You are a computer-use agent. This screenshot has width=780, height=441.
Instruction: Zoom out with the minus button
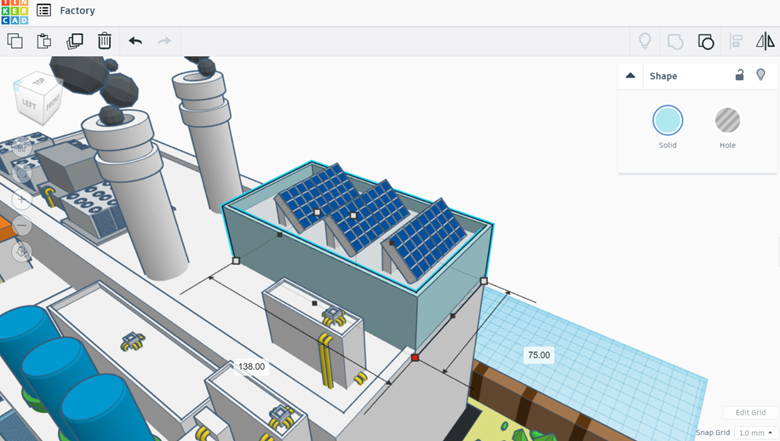[x=21, y=225]
